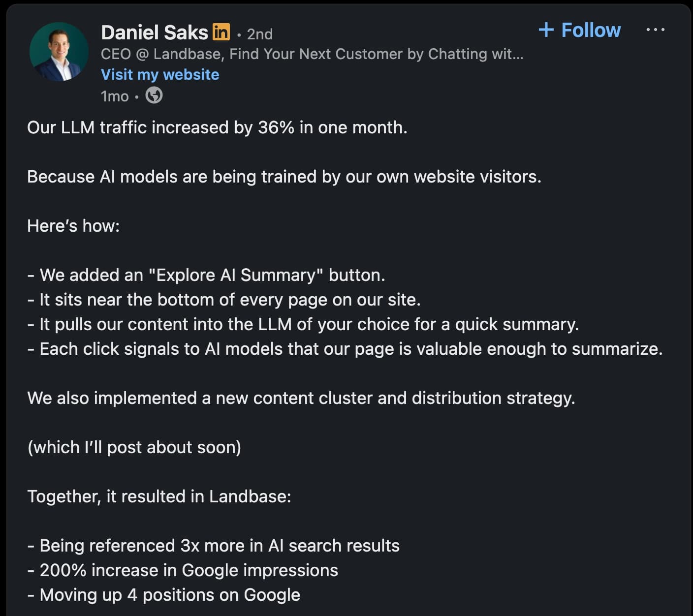
Task: Follow Daniel Saks
Action: pos(581,30)
